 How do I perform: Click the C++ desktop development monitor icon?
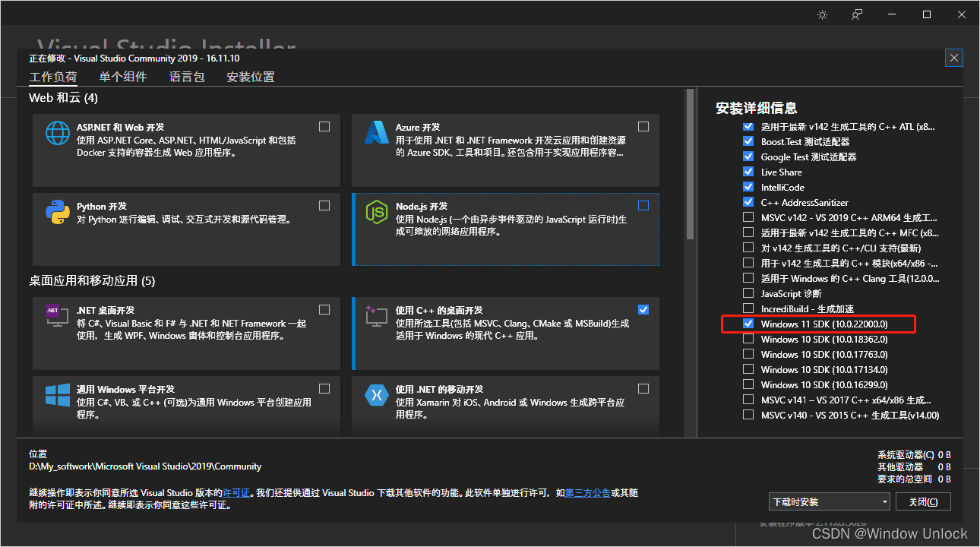point(377,316)
